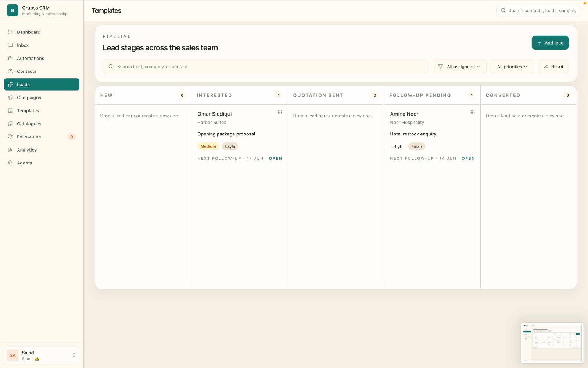Image resolution: width=588 pixels, height=368 pixels.
Task: Click the global search magnifier icon
Action: click(503, 10)
